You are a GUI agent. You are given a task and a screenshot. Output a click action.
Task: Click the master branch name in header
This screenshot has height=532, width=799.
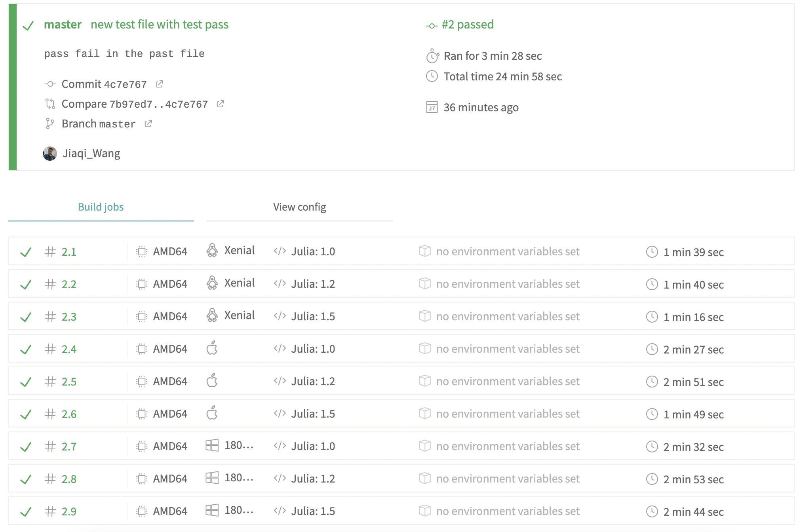pos(63,25)
